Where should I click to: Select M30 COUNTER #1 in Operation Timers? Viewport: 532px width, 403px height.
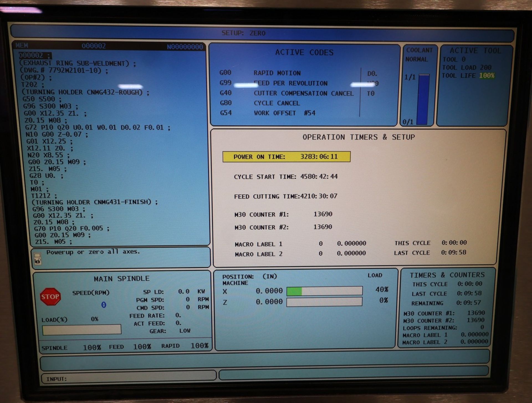[x=283, y=214]
